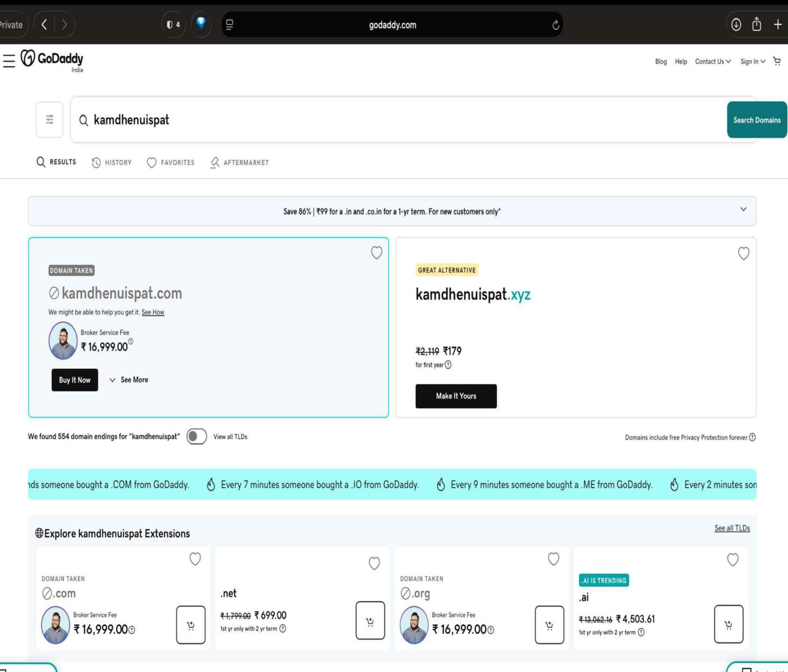Go back in the browser

tap(44, 25)
